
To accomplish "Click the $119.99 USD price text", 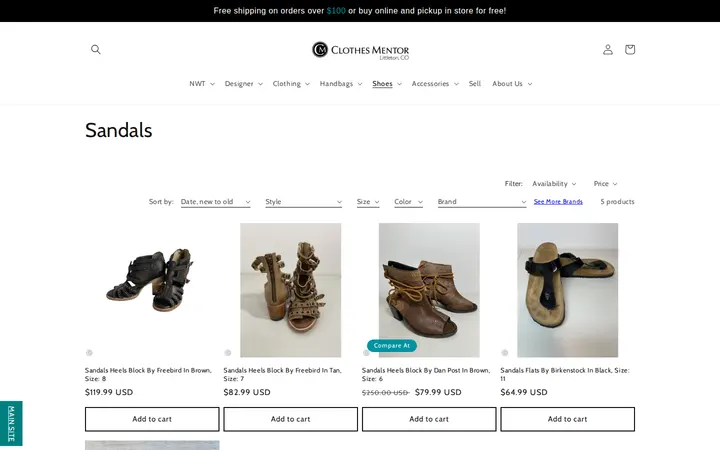I will click(x=109, y=392).
